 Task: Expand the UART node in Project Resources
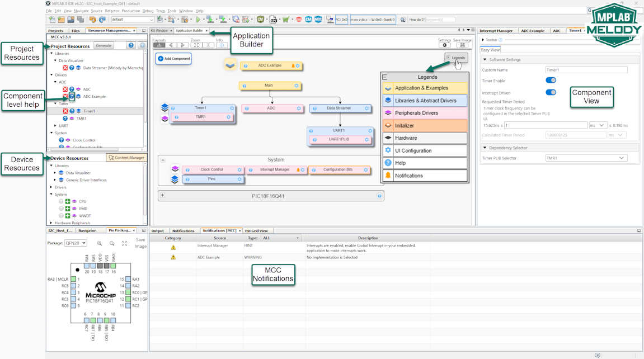[x=56, y=126]
